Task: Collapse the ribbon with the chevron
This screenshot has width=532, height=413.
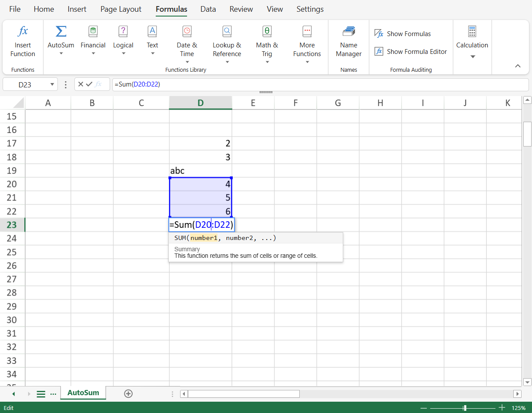Action: tap(518, 66)
